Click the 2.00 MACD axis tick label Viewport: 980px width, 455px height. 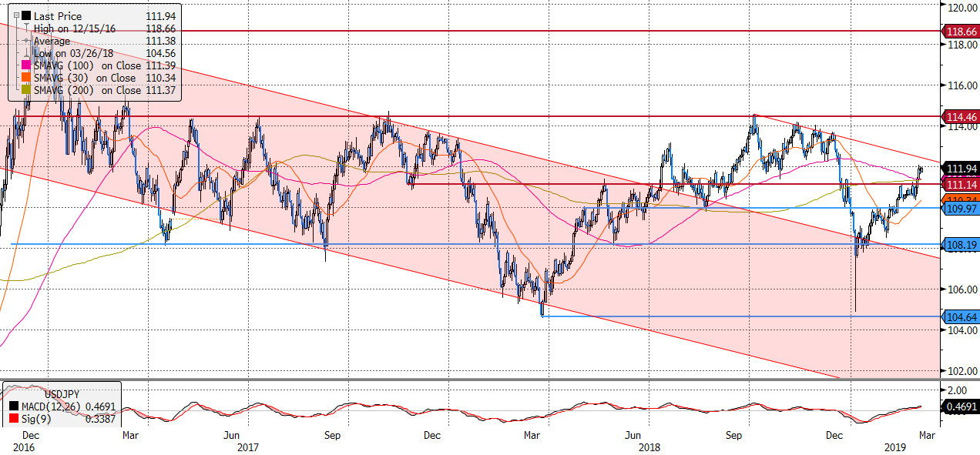pyautogui.click(x=958, y=391)
